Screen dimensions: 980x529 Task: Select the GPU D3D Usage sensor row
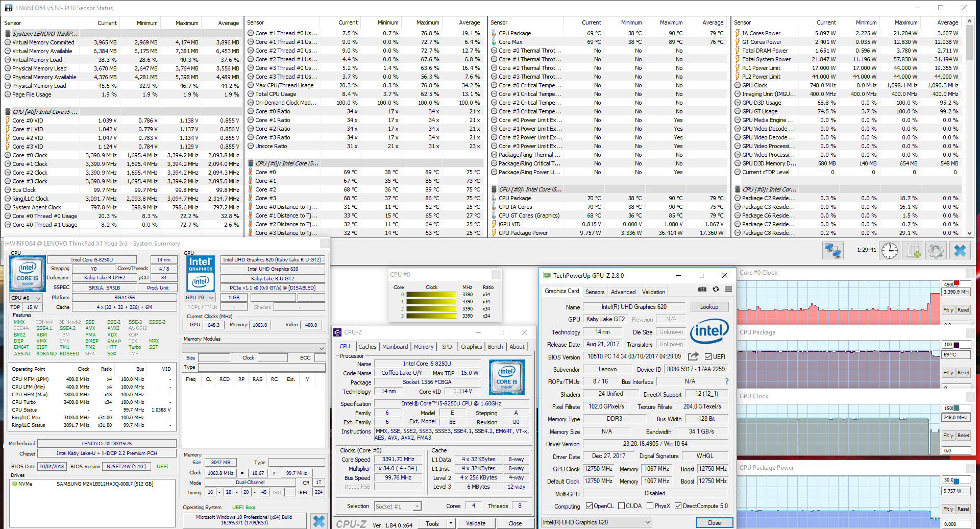tap(847, 103)
